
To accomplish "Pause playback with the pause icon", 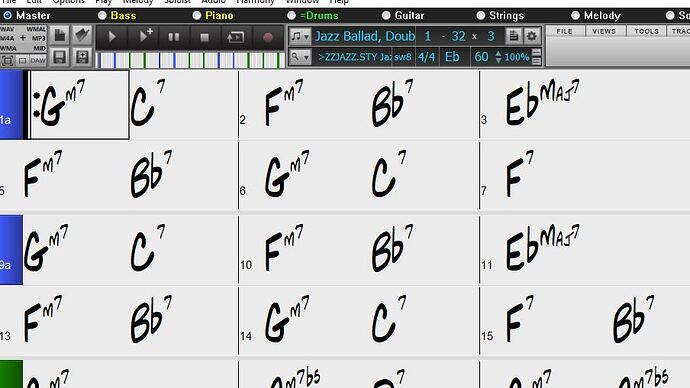I will click(174, 37).
